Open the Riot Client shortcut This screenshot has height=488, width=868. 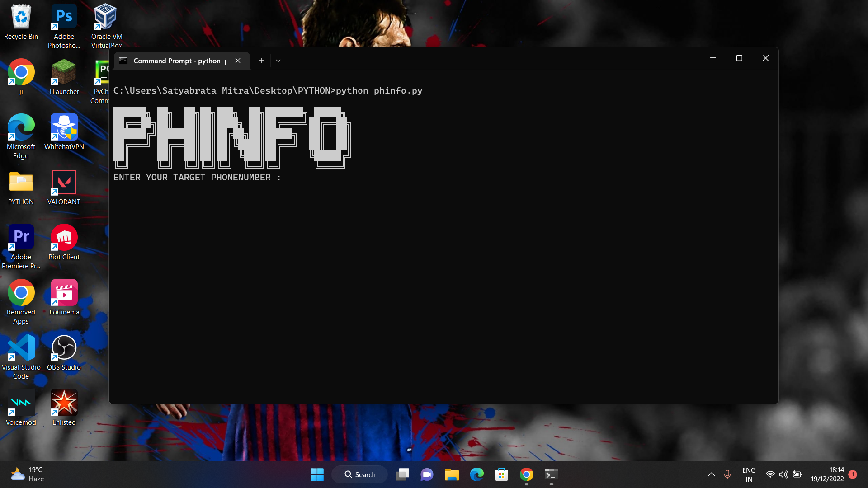point(64,239)
